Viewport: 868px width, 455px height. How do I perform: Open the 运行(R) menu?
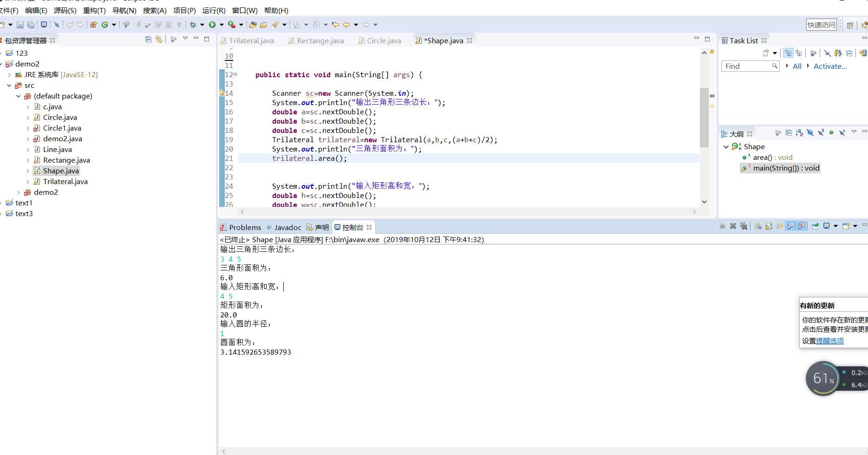coord(214,10)
